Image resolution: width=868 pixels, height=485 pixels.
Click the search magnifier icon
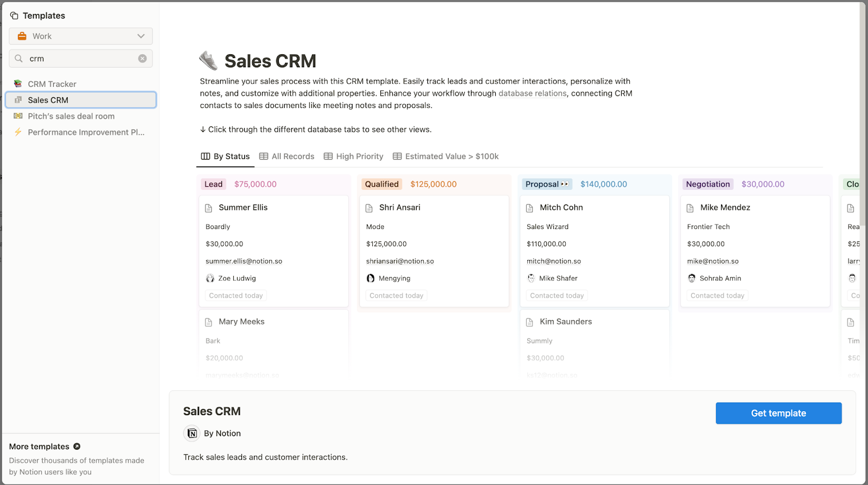(19, 59)
